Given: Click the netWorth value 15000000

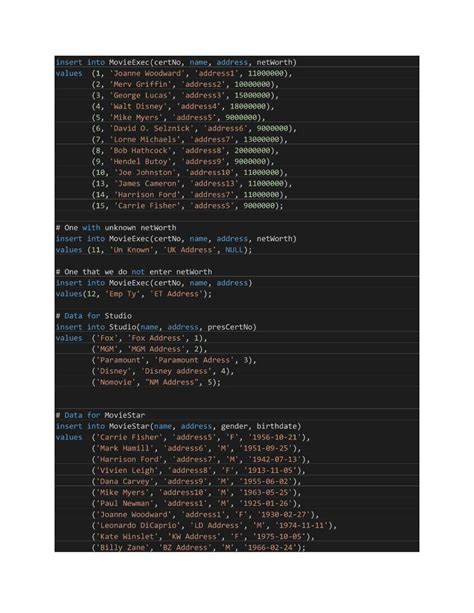Looking at the screenshot, I should coord(252,95).
